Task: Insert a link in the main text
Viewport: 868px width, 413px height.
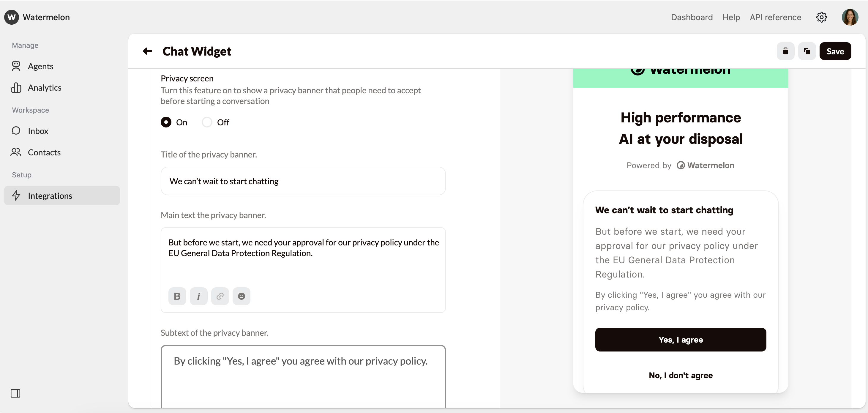Action: [x=220, y=296]
